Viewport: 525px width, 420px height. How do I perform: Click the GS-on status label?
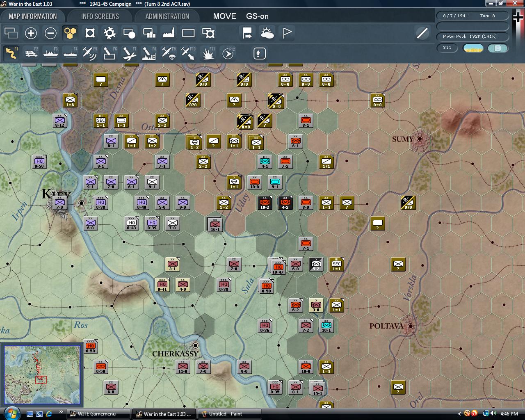(257, 16)
